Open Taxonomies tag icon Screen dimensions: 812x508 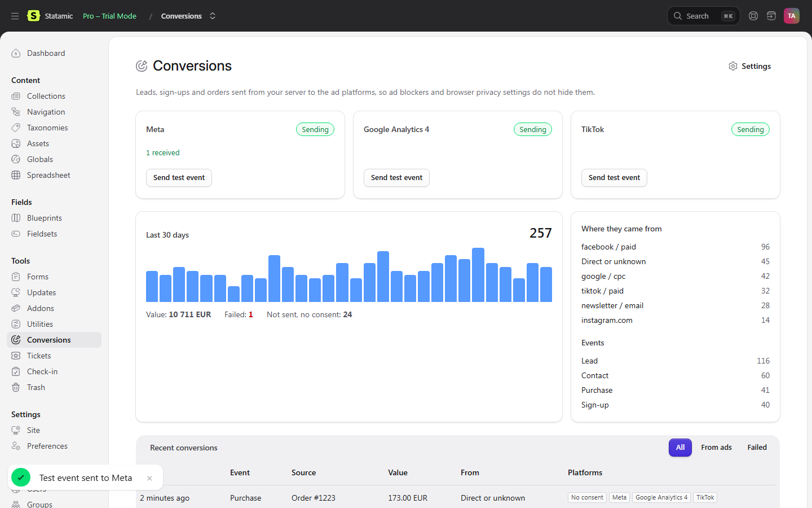(x=16, y=128)
